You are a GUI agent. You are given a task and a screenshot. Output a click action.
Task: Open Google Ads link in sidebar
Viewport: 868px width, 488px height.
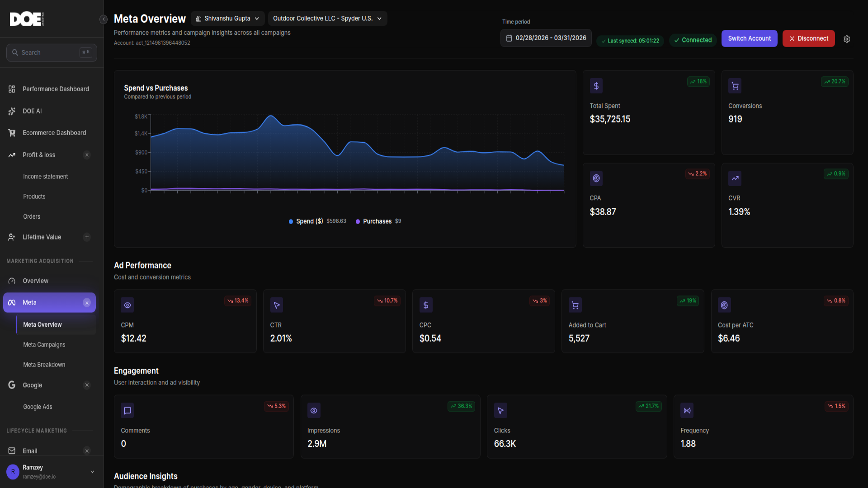38,407
